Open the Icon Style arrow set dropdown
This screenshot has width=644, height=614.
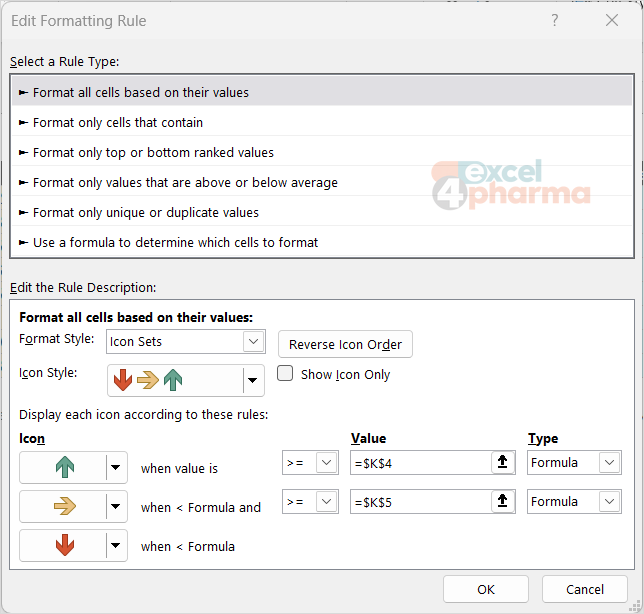pyautogui.click(x=186, y=380)
